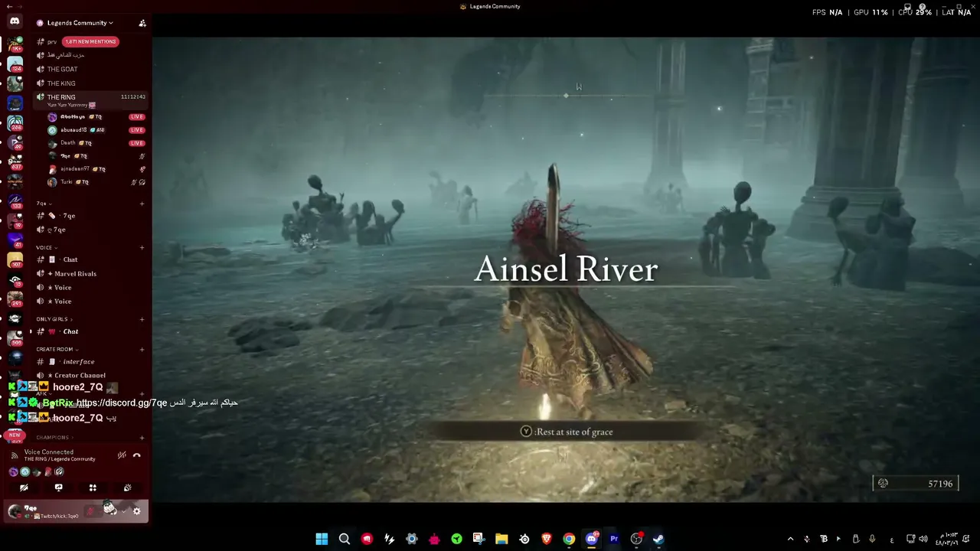Add a channel to the 7qe category

click(142, 204)
